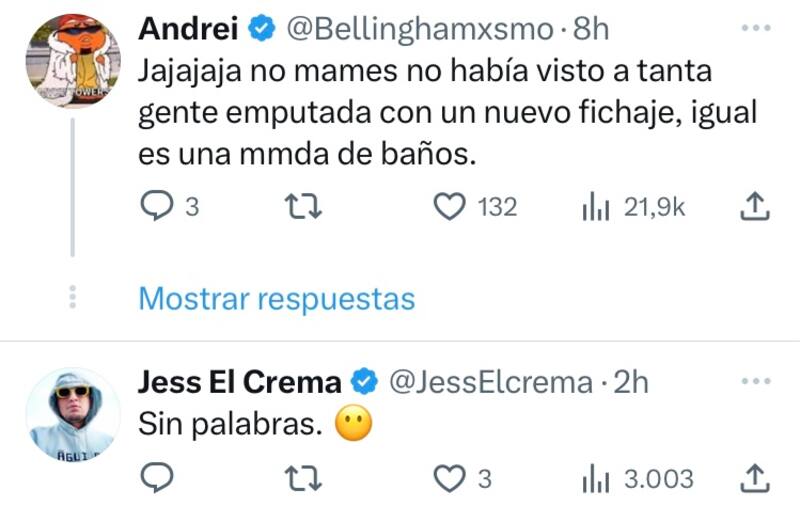Open Andrei's profile picture
The width and height of the screenshot is (800, 522).
click(x=72, y=60)
